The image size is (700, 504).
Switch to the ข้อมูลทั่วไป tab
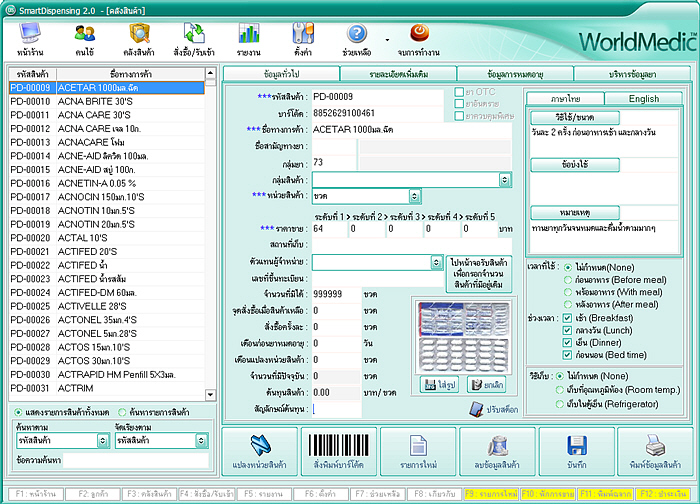pos(281,74)
